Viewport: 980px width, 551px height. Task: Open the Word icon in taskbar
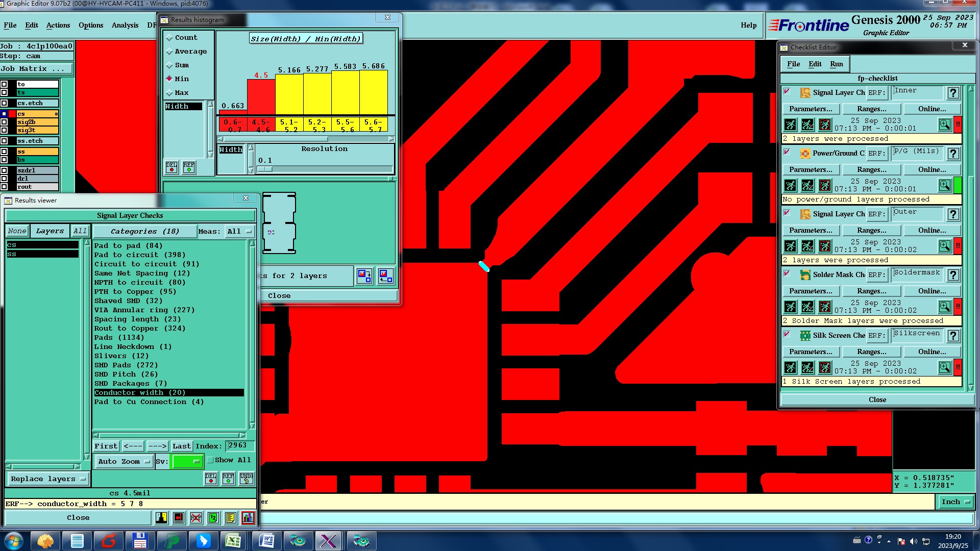pos(266,540)
